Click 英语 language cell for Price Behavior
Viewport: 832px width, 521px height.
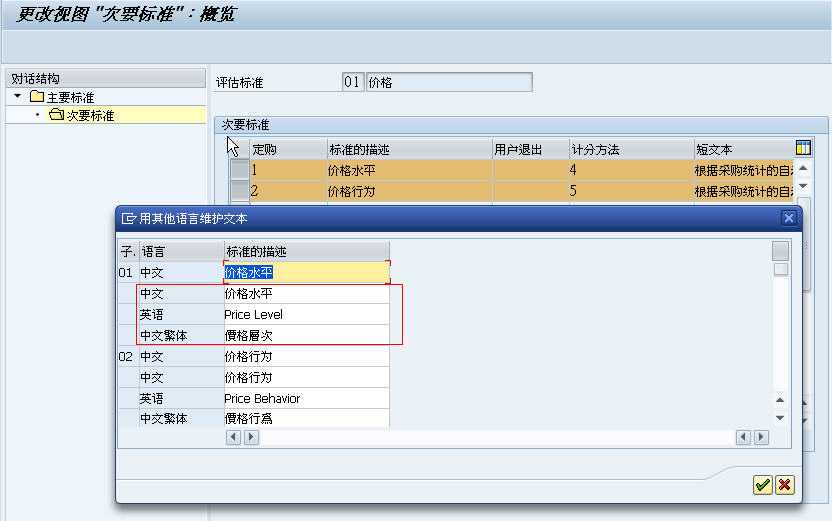click(181, 398)
